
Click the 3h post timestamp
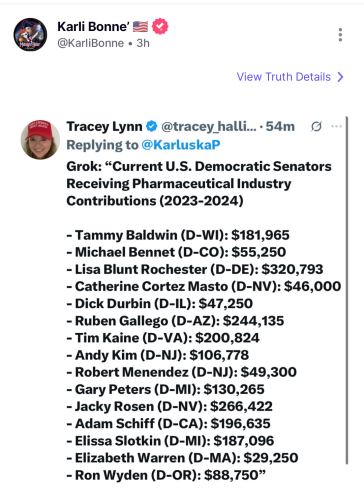(x=143, y=43)
